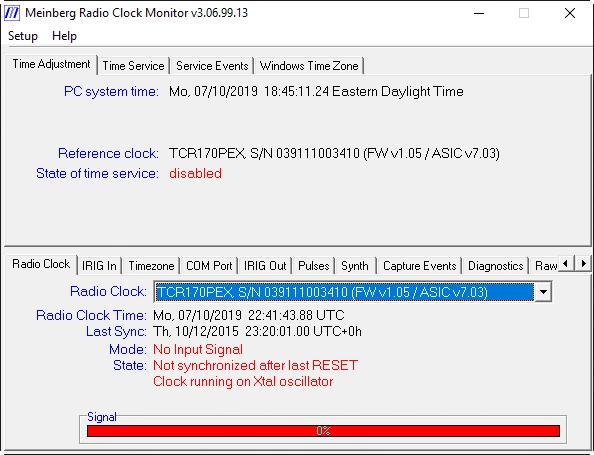The height and width of the screenshot is (455, 594).
Task: Open the Pulses tab
Action: (x=314, y=266)
